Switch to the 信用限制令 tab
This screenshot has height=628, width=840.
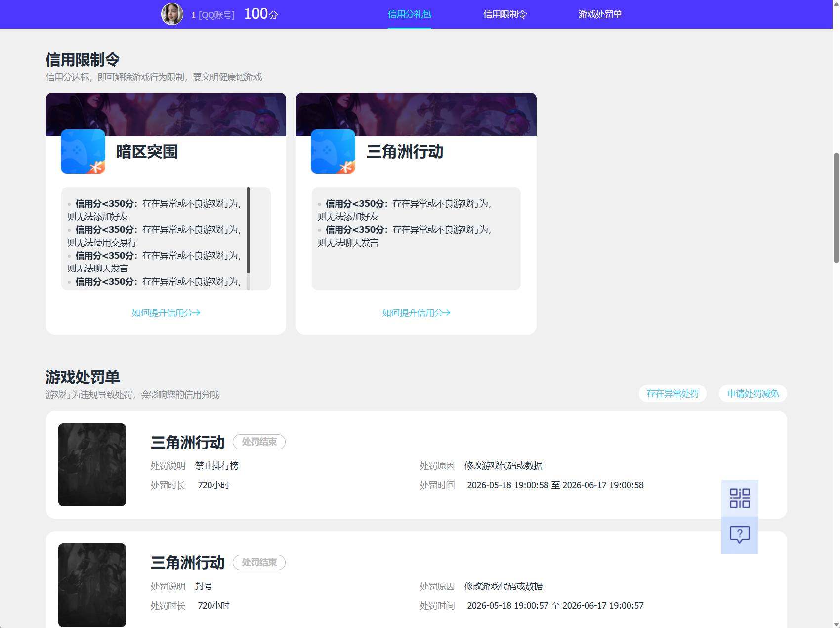[x=504, y=14]
